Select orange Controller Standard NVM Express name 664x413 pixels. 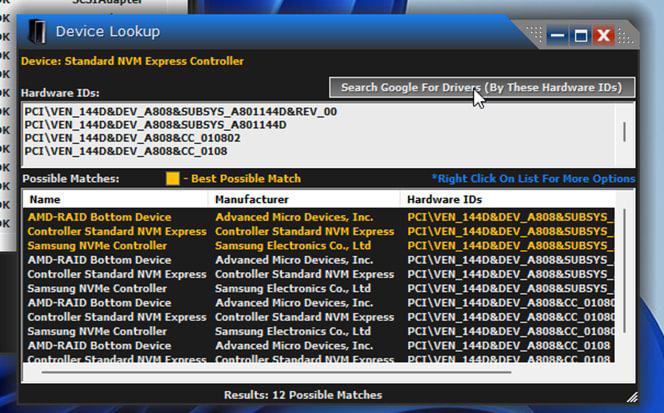117,231
